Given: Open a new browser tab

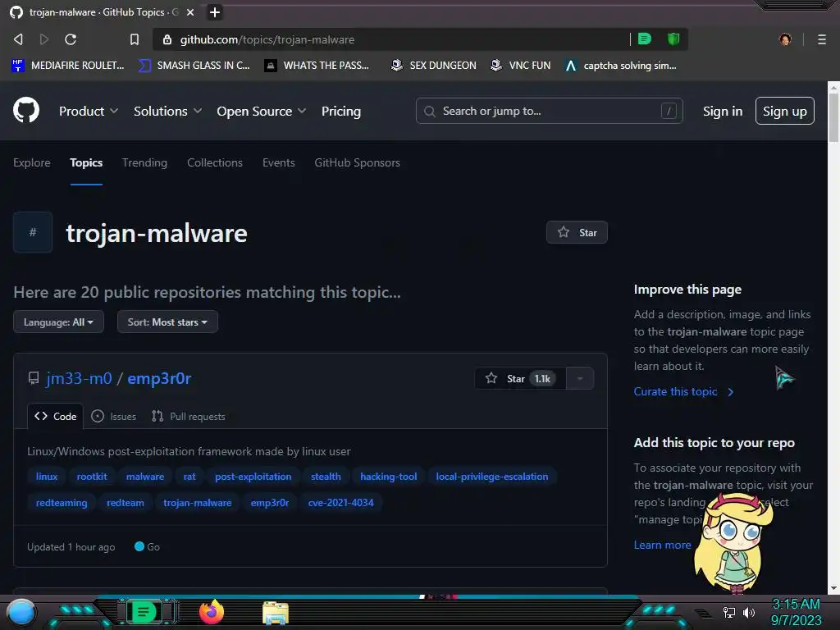Looking at the screenshot, I should pos(214,11).
